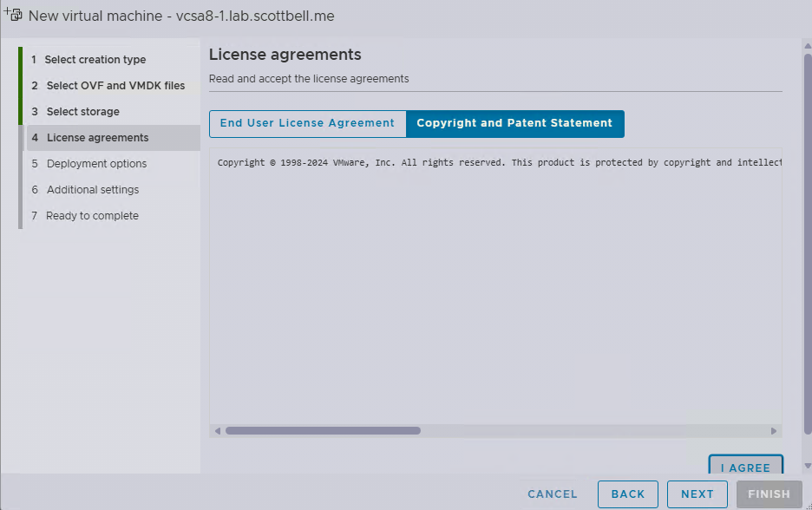Image resolution: width=812 pixels, height=510 pixels.
Task: Click the FINISH button
Action: [769, 494]
